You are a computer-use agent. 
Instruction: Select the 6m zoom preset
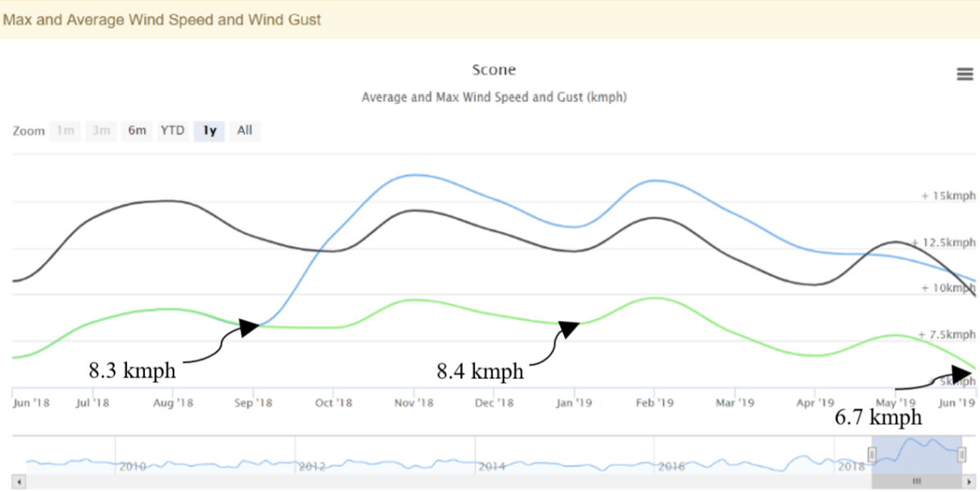point(137,130)
